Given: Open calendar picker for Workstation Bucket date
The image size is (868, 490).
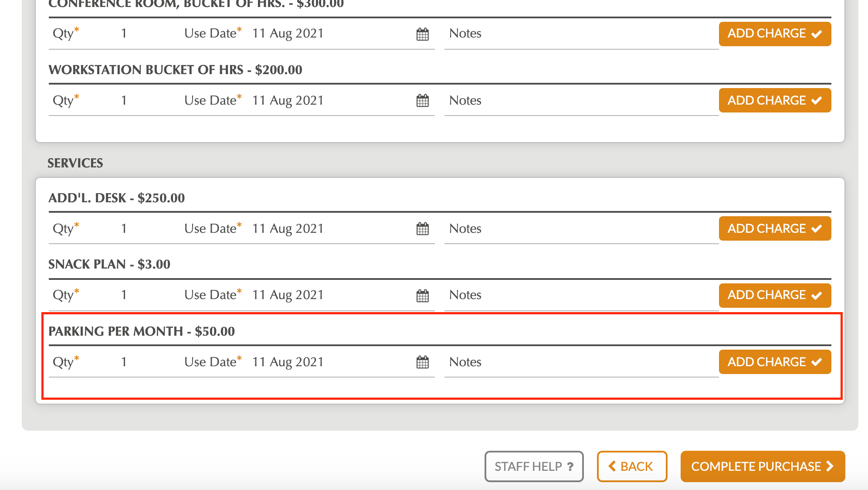Looking at the screenshot, I should 422,101.
